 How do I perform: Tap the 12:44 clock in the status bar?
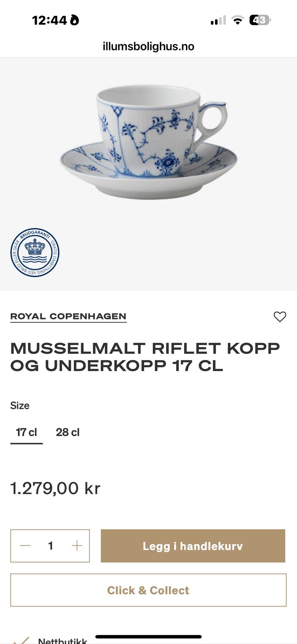(49, 20)
